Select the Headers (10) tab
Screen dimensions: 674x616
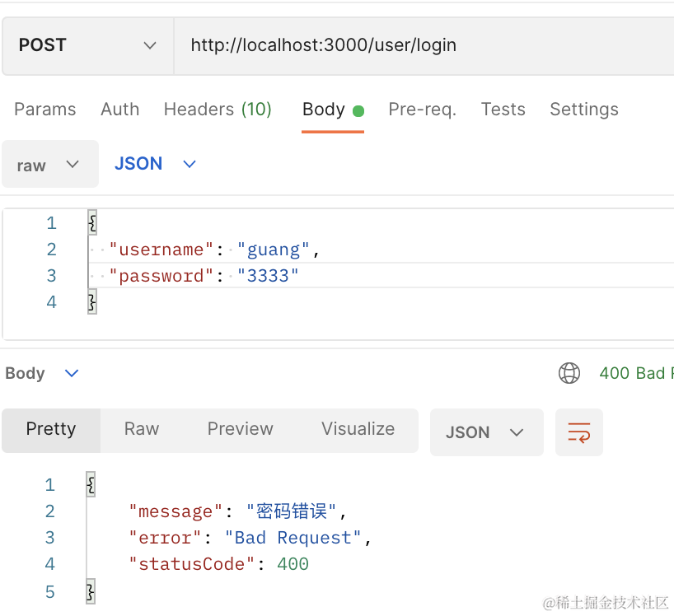(218, 110)
